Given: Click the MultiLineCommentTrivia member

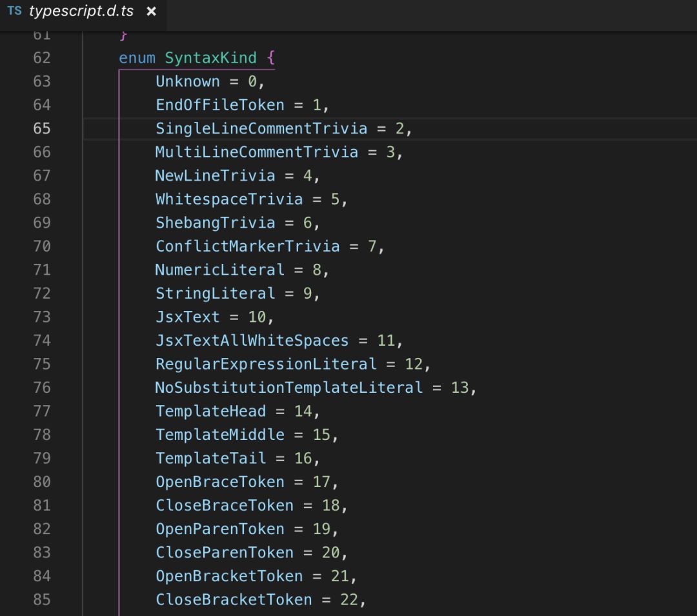Looking at the screenshot, I should pyautogui.click(x=256, y=152).
